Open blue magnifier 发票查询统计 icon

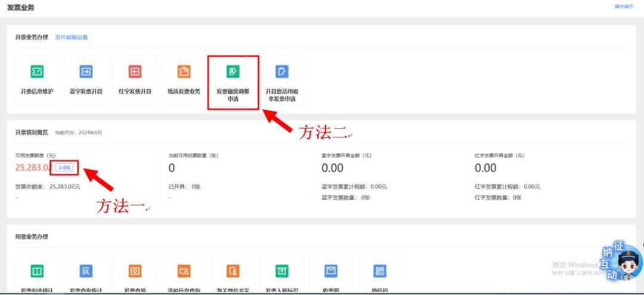click(86, 271)
